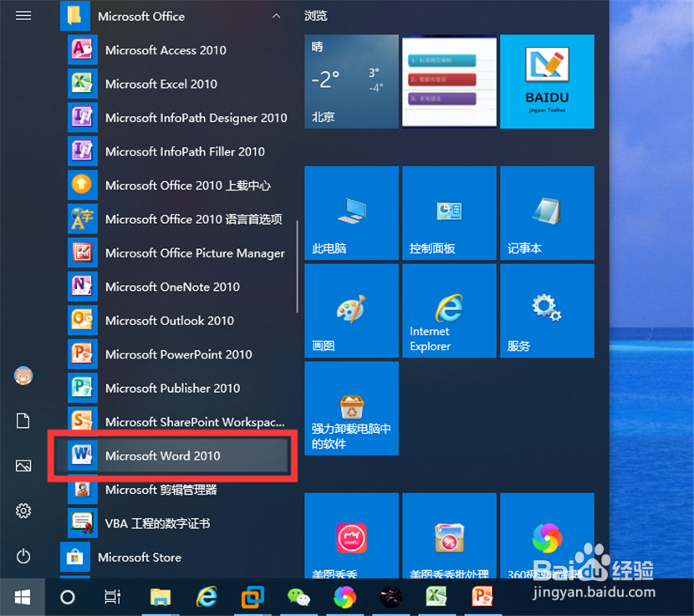Open VMware icon on taskbar
Viewport: 694px width, 616px height.
click(253, 598)
